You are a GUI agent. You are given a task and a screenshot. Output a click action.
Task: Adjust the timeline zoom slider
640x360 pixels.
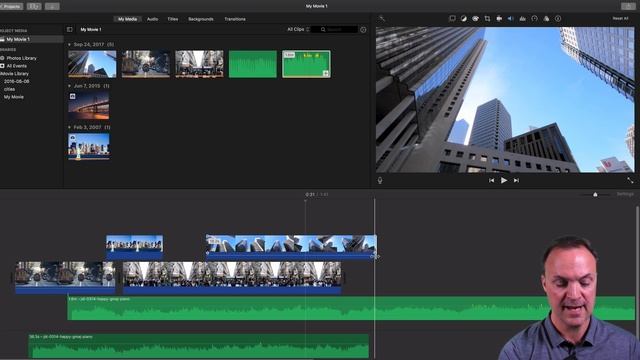tap(595, 194)
